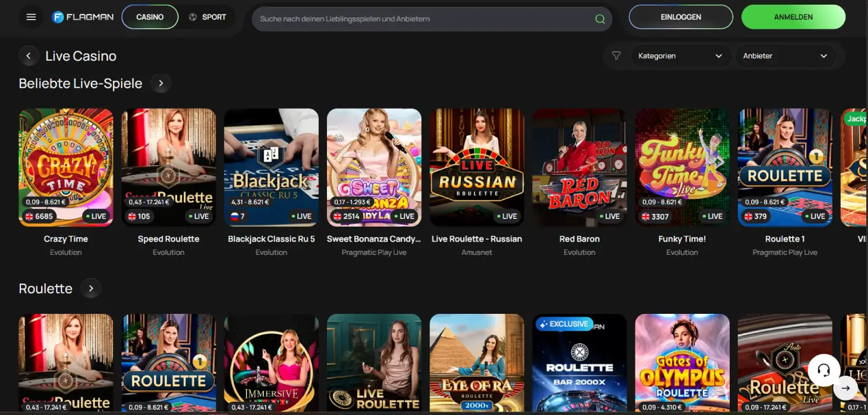
Task: Click the Roulette 1 title text
Action: [785, 239]
